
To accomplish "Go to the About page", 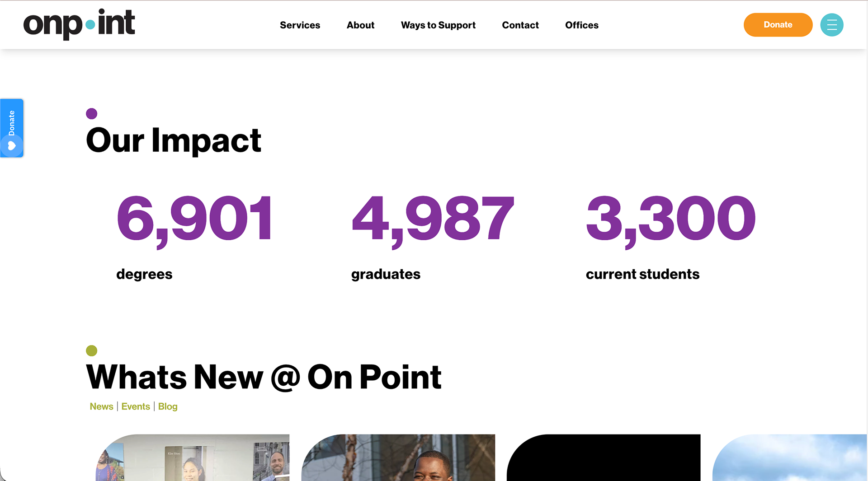I will [x=360, y=25].
